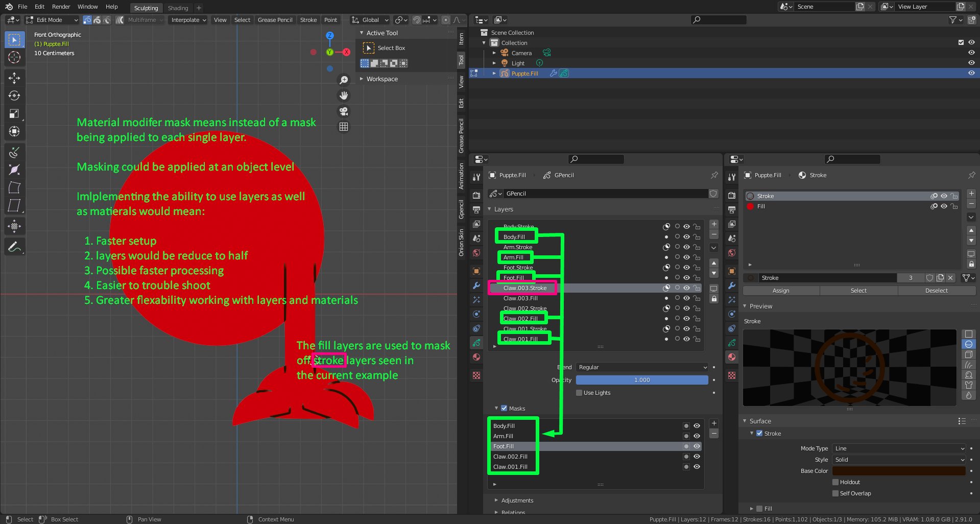Open the Modifiers wrench tab in the Layers properties editor
The width and height of the screenshot is (980, 524).
[x=476, y=285]
